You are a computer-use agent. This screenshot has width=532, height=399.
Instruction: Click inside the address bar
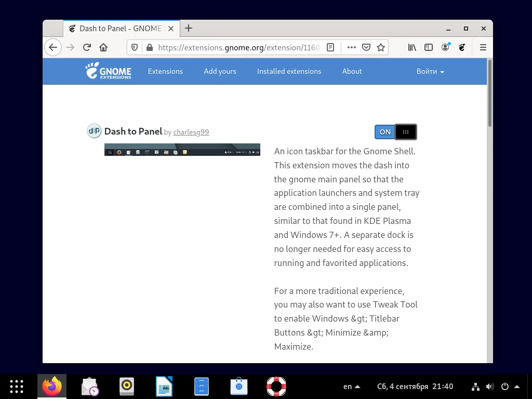234,47
